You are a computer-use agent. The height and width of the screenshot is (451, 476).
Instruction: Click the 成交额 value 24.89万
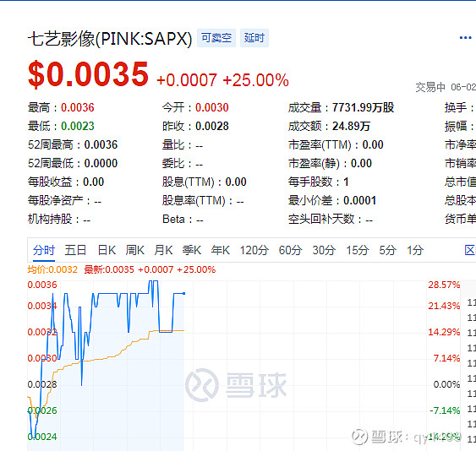tap(351, 126)
